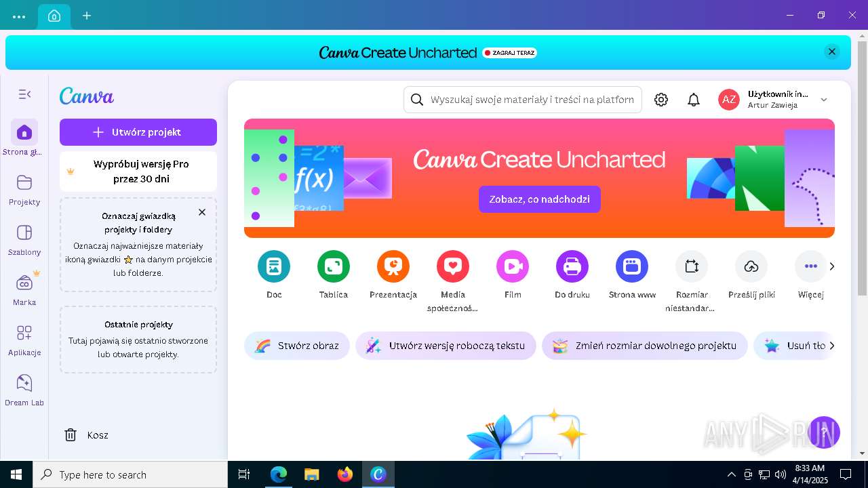868x488 pixels.
Task: Create a Tablica whiteboard design
Action: click(334, 267)
